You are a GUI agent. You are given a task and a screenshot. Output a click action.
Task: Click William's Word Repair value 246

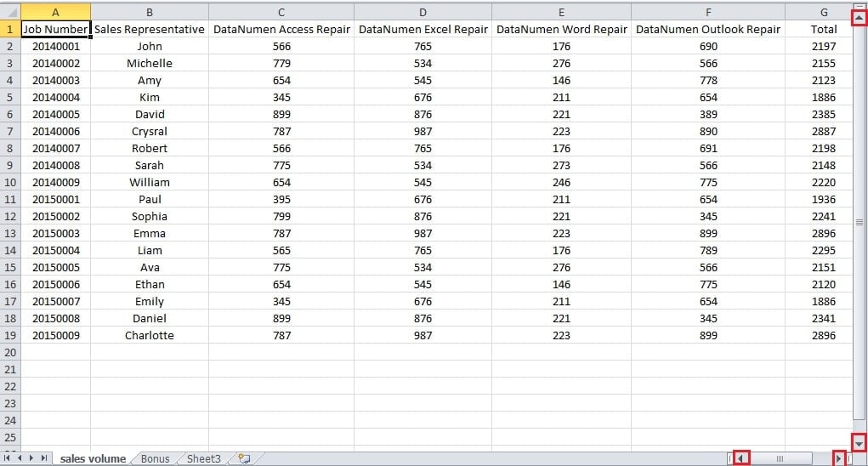click(x=561, y=182)
